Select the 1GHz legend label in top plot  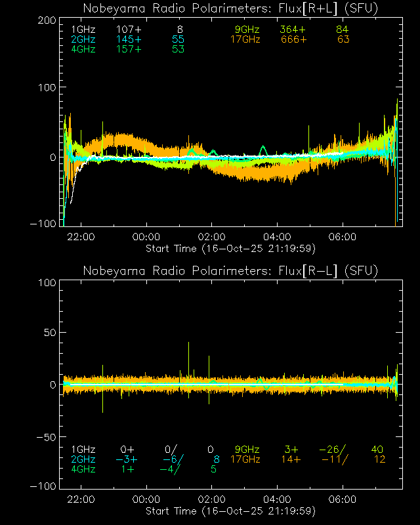[83, 30]
